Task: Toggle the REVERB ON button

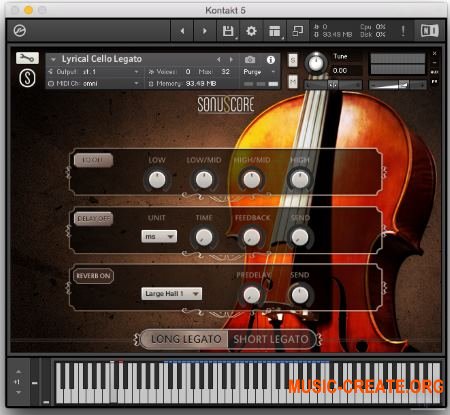Action: tap(93, 276)
